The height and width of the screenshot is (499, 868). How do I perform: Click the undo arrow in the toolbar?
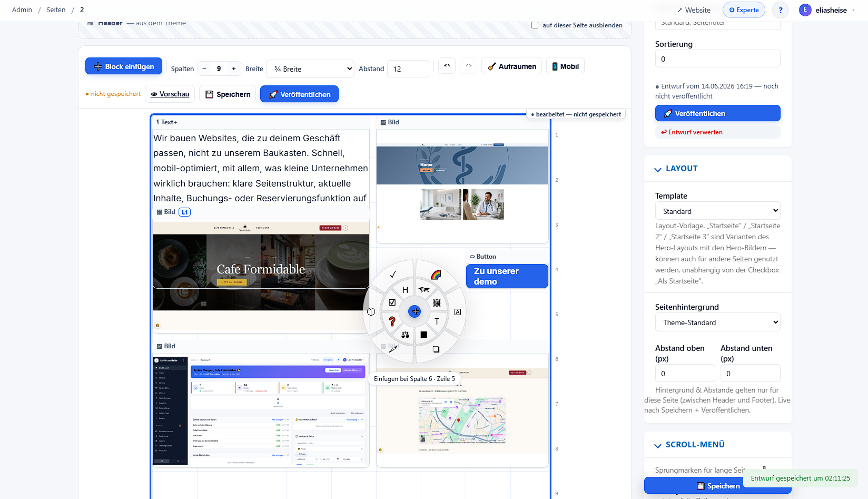point(447,66)
